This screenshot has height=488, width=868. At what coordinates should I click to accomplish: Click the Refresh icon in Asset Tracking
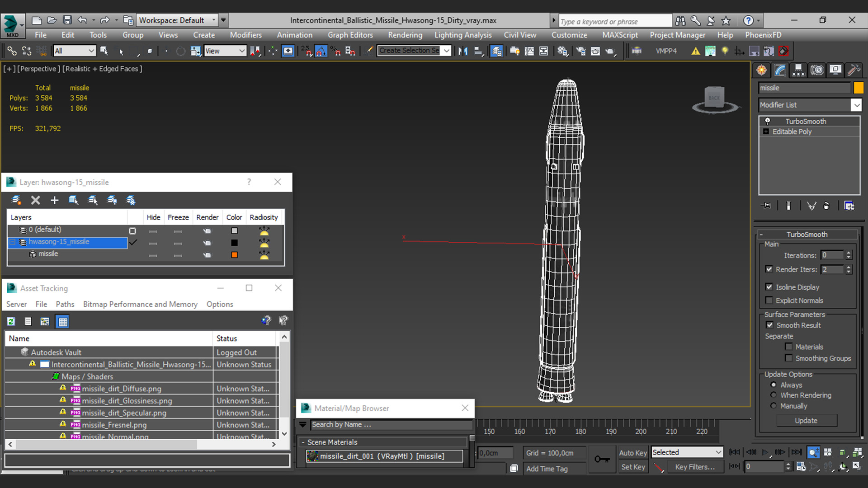11,322
